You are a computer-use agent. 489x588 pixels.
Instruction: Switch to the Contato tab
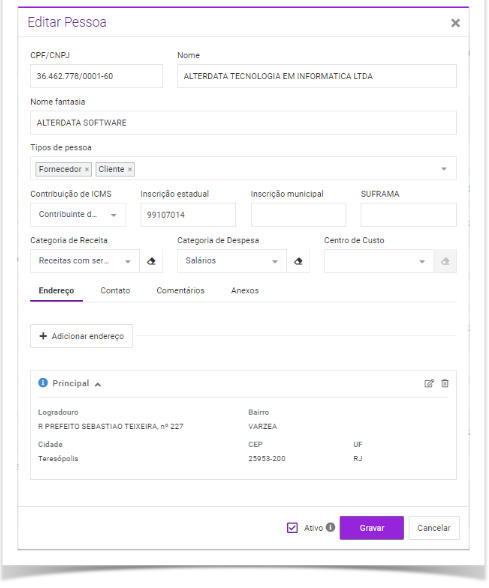(x=115, y=291)
